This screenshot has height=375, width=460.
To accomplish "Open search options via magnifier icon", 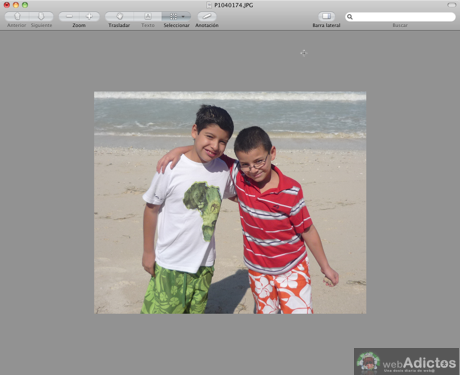I will click(350, 17).
